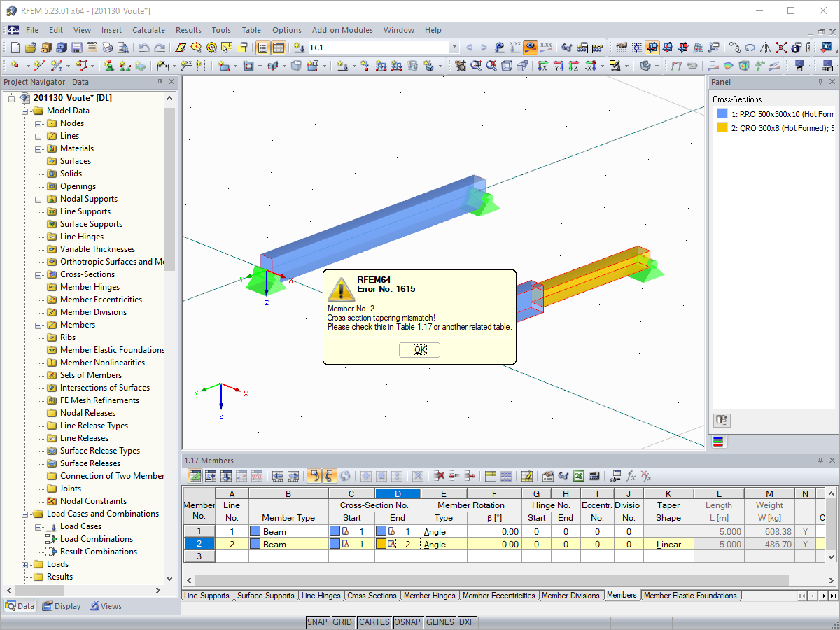Select the Linear taper shape cell
840x630 pixels.
pyautogui.click(x=668, y=545)
